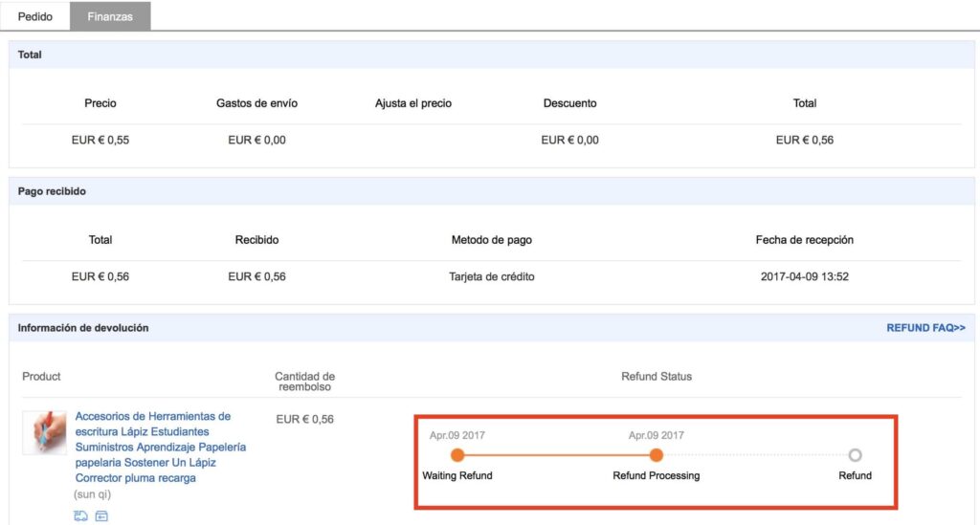Viewport: 980px width, 525px height.
Task: Click the Tarjeta de crédito payment method
Action: pos(492,276)
